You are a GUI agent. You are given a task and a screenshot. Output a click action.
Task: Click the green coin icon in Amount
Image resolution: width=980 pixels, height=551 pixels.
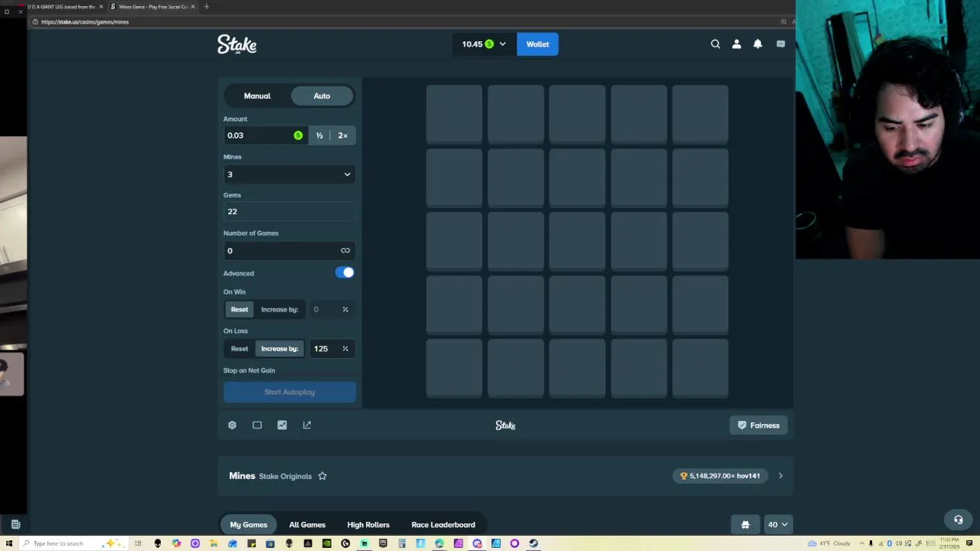click(298, 135)
